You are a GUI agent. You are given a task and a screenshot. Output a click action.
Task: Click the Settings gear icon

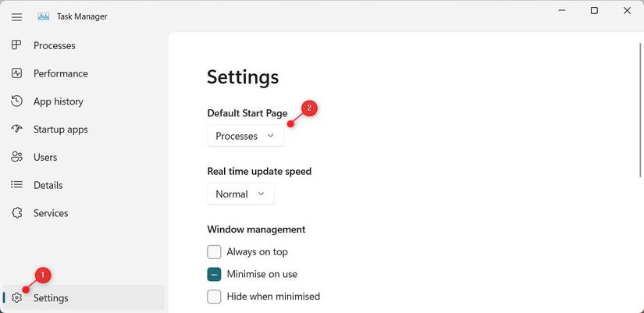tap(16, 297)
